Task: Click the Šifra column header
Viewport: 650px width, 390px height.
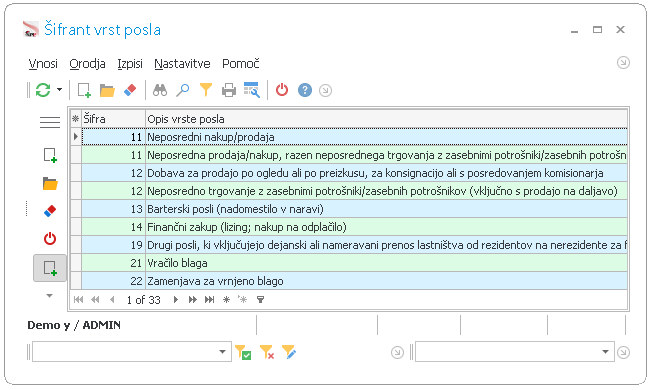Action: click(113, 119)
